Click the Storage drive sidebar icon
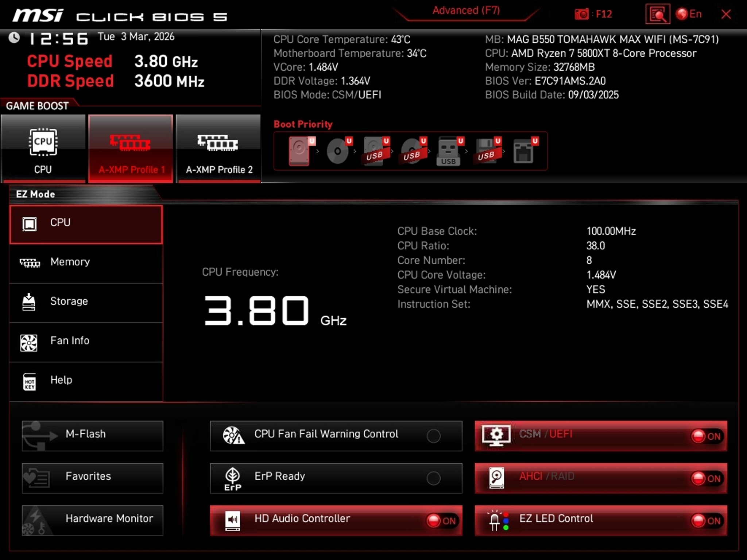This screenshot has width=747, height=560. (29, 302)
